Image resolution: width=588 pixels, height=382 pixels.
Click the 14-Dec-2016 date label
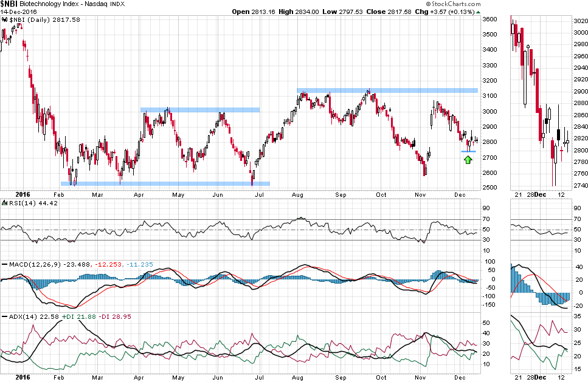click(x=18, y=12)
